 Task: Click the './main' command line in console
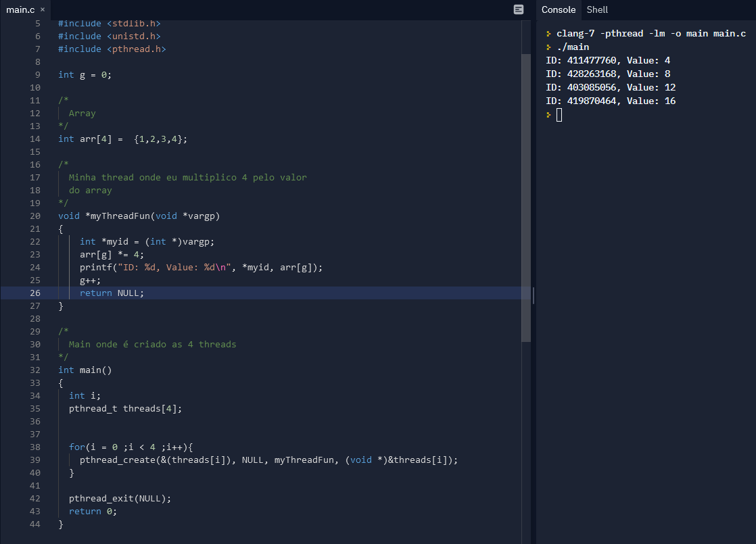tap(573, 47)
